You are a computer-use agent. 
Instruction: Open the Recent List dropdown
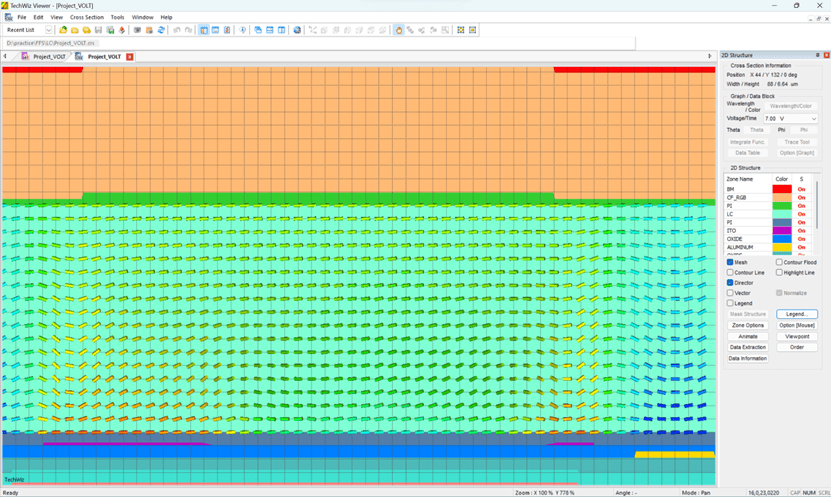click(28, 30)
